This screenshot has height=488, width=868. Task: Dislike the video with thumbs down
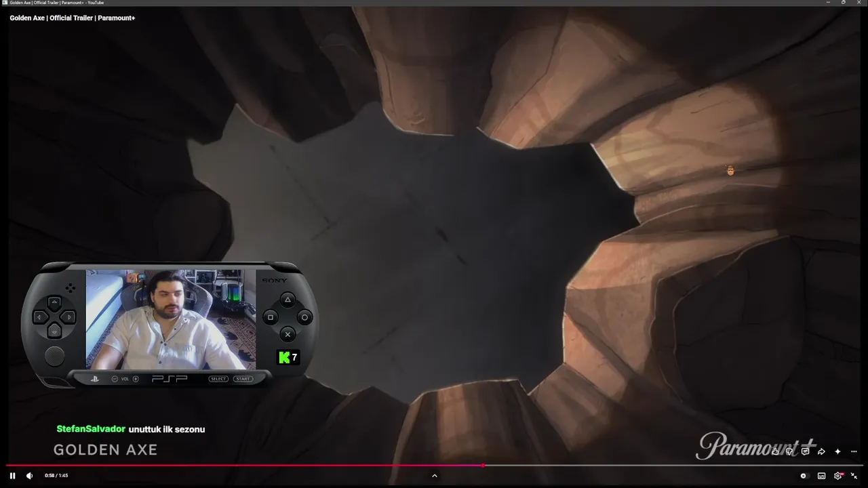tap(790, 451)
